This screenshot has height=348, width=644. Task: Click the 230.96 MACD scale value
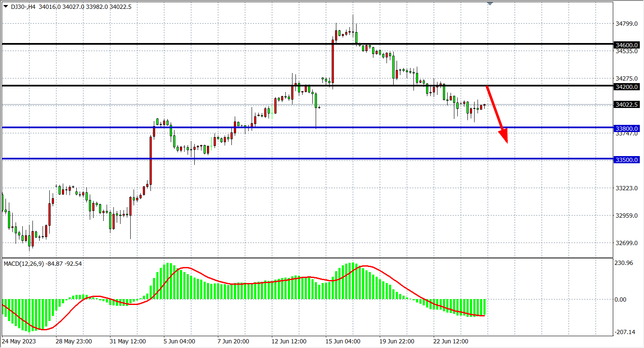tap(624, 263)
